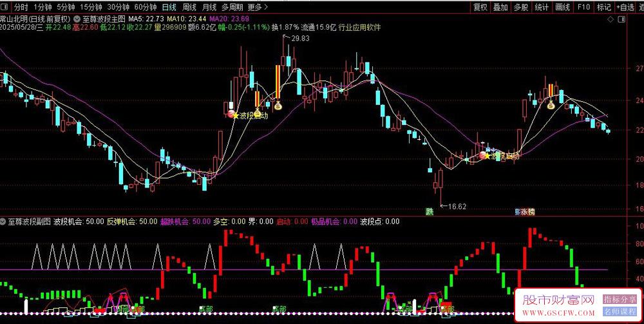Click the 波段机会: 50.00 value
Image resolution: width=644 pixels, height=324 pixels.
coord(79,222)
